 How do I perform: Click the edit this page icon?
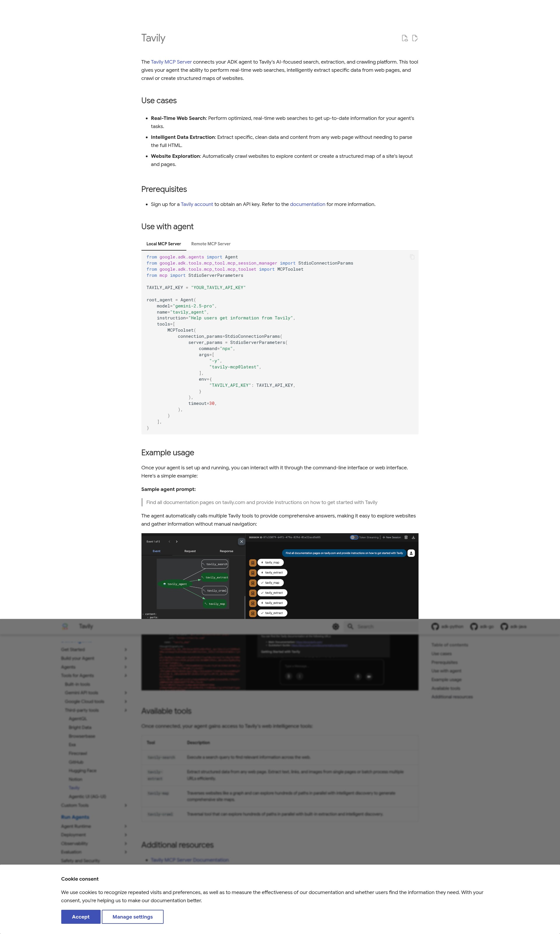tap(415, 38)
